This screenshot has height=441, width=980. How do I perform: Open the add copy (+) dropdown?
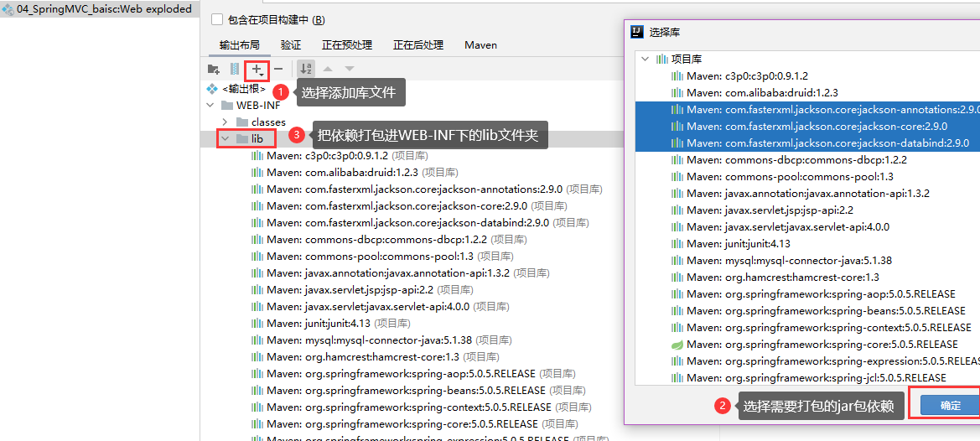click(258, 69)
